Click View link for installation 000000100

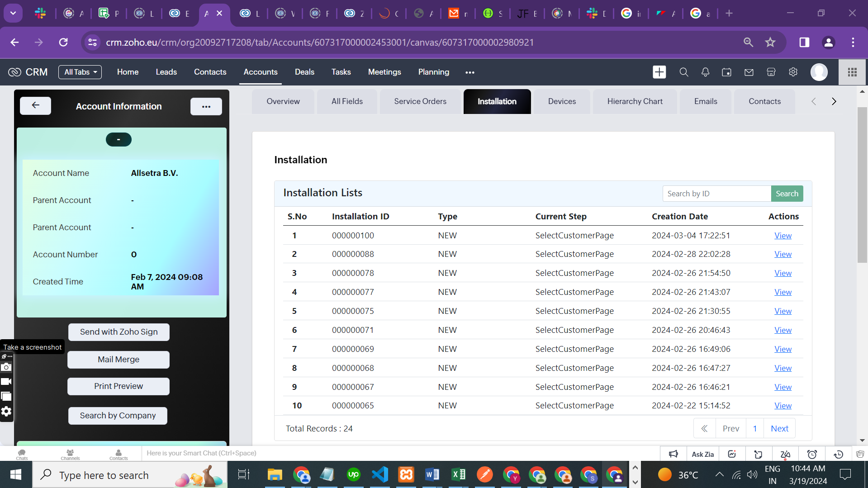coord(783,236)
